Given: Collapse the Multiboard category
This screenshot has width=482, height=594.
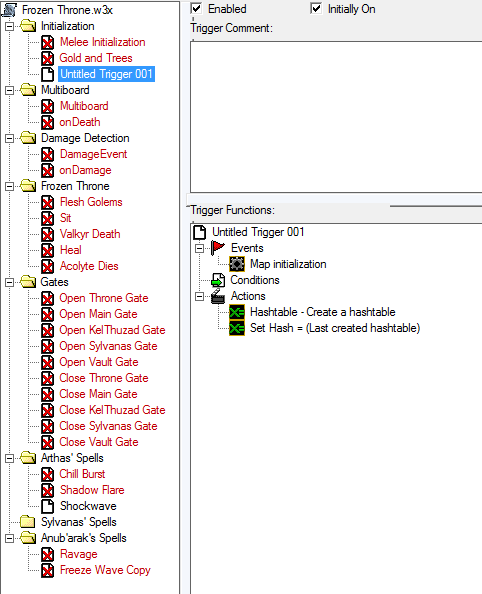Looking at the screenshot, I should coord(9,90).
